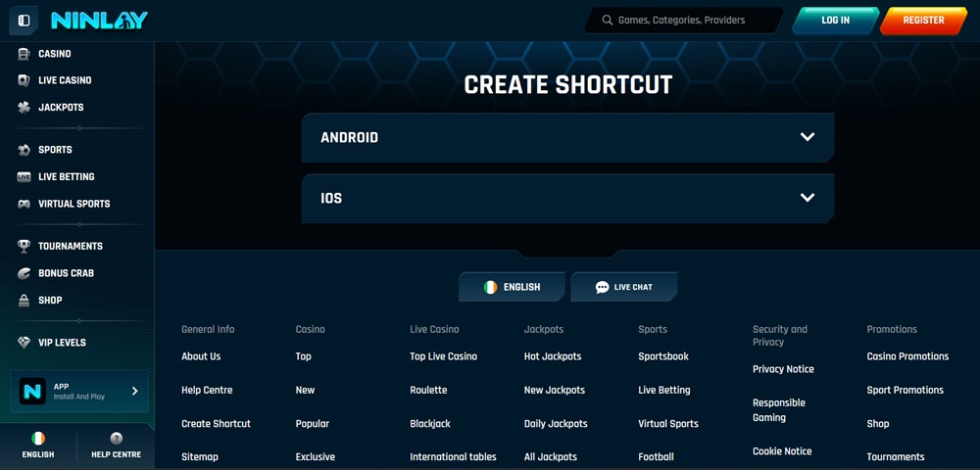
Task: Collapse the sidebar with the panel icon
Action: point(24,21)
